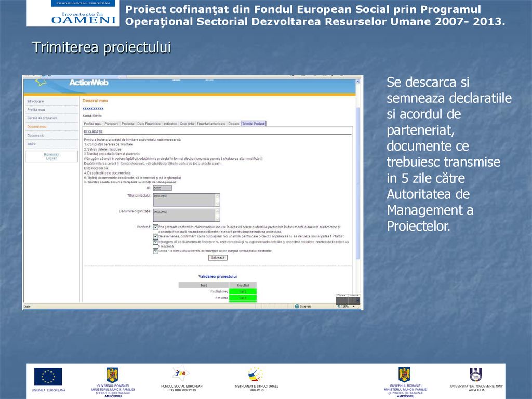Open the Proiectul tab
Viewport: 532px width, 399px height.
(x=128, y=124)
